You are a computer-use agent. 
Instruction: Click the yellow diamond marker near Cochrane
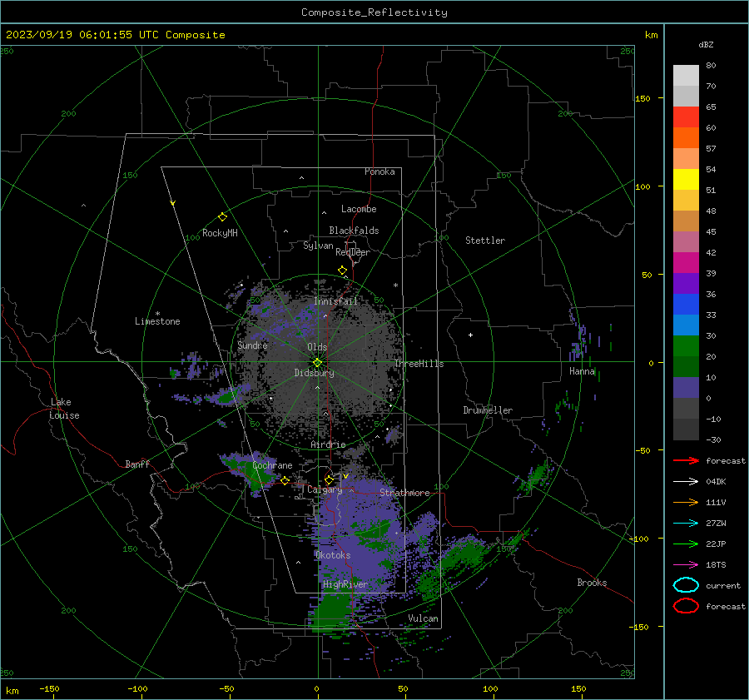click(285, 480)
